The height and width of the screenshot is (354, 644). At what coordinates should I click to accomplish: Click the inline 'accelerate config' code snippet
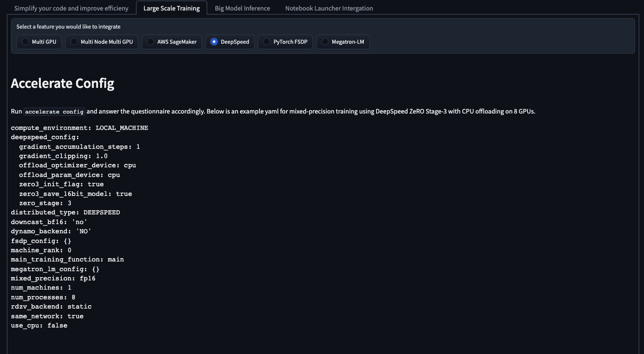tap(54, 112)
